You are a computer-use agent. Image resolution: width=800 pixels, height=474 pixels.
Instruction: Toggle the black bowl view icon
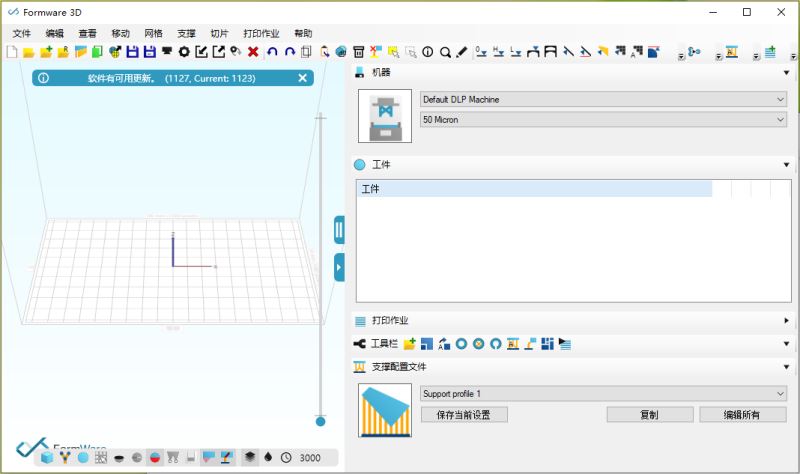(119, 458)
